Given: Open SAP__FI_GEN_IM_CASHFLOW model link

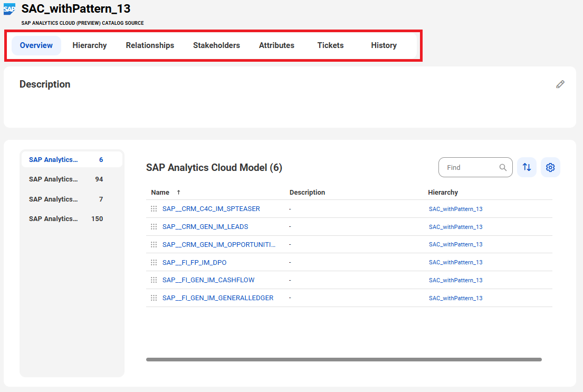Looking at the screenshot, I should (208, 280).
